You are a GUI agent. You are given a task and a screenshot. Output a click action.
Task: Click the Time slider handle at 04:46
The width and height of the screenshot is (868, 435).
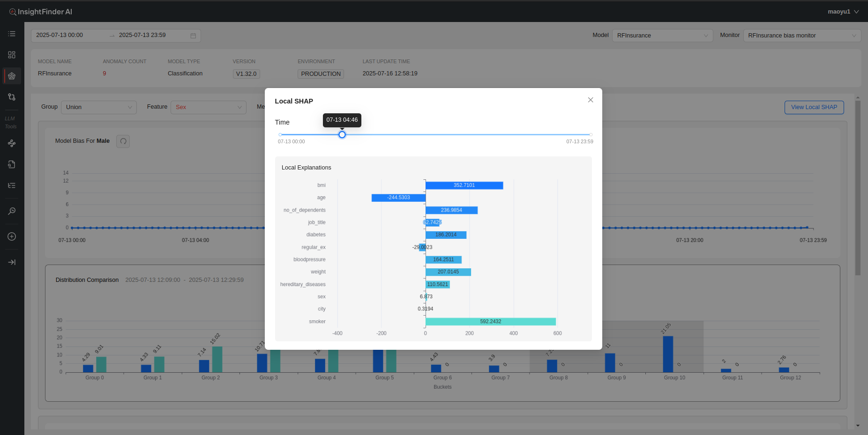pyautogui.click(x=342, y=135)
